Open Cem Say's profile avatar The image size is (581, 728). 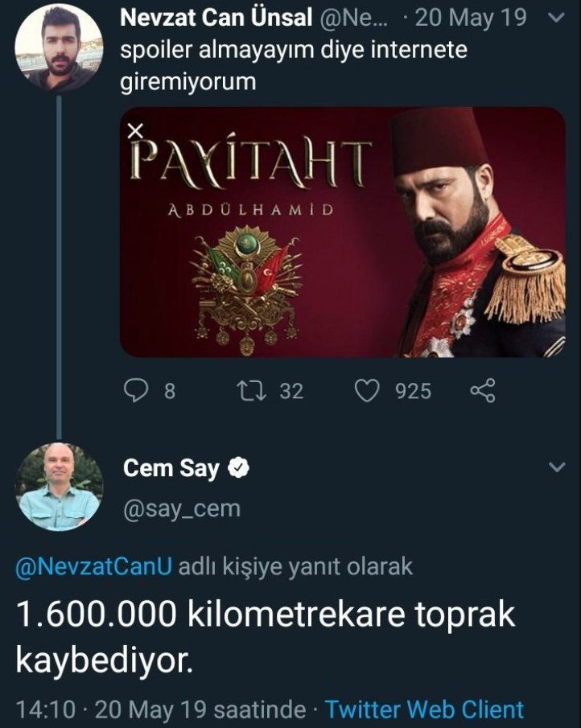click(59, 486)
